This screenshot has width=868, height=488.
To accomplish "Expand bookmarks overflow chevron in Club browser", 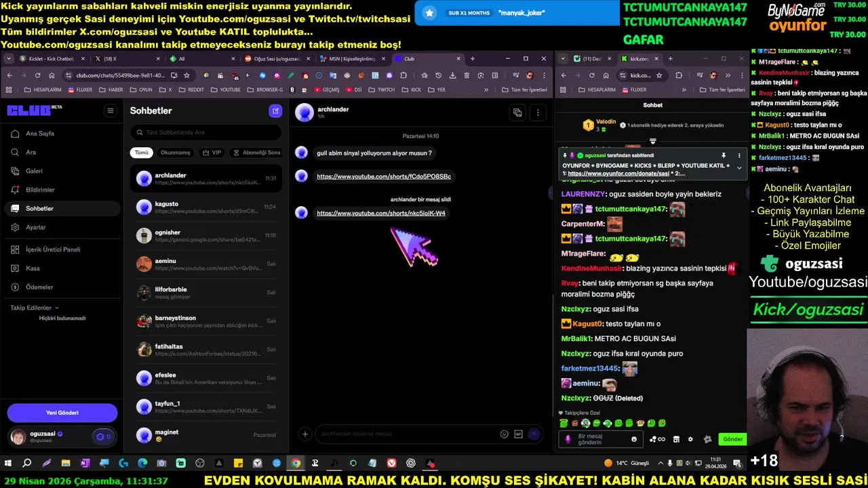I will click(x=486, y=89).
